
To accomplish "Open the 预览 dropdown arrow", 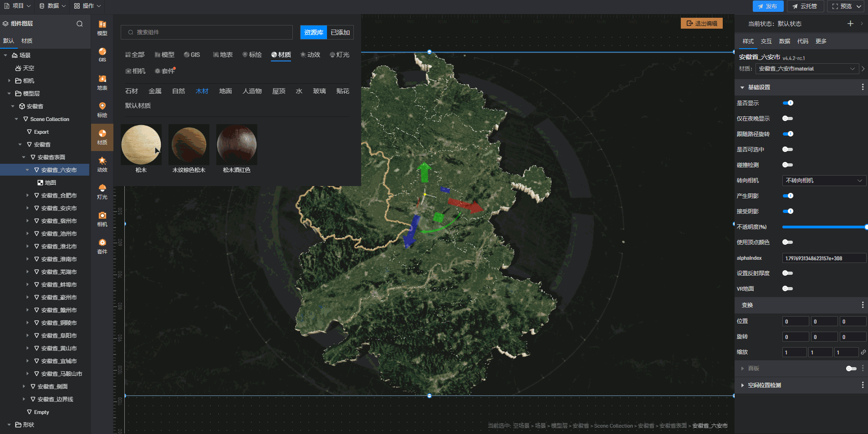I will [x=858, y=6].
